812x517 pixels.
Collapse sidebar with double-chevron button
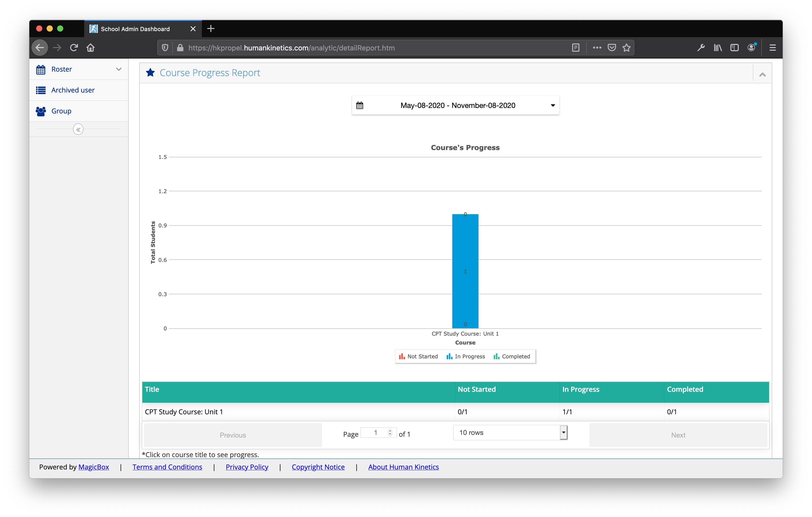coord(78,129)
